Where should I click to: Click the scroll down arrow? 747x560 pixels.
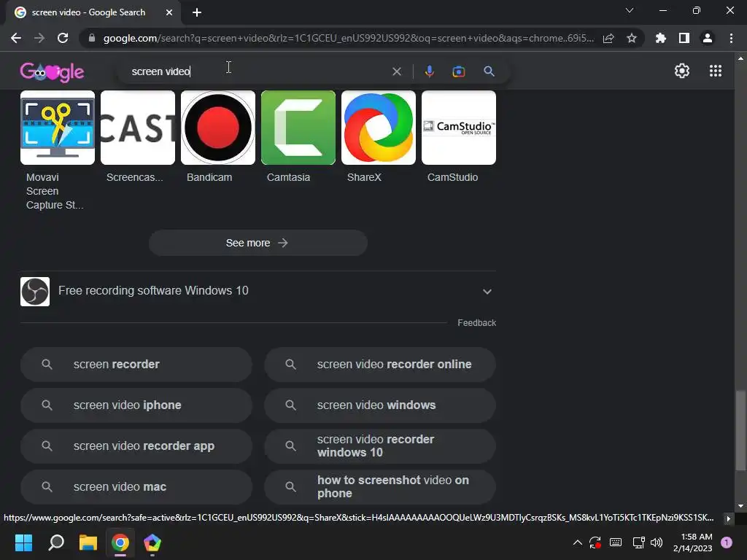tap(740, 506)
